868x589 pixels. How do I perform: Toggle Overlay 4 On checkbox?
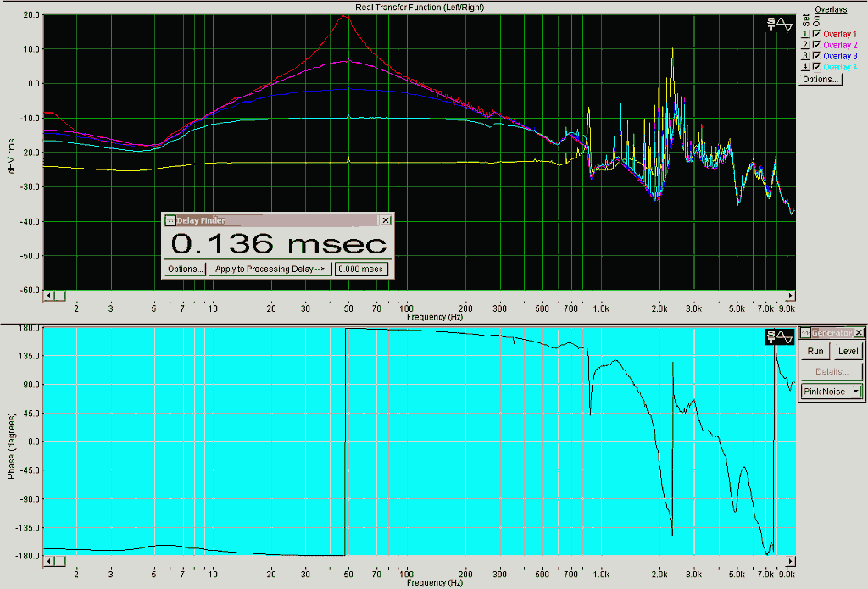tap(816, 67)
